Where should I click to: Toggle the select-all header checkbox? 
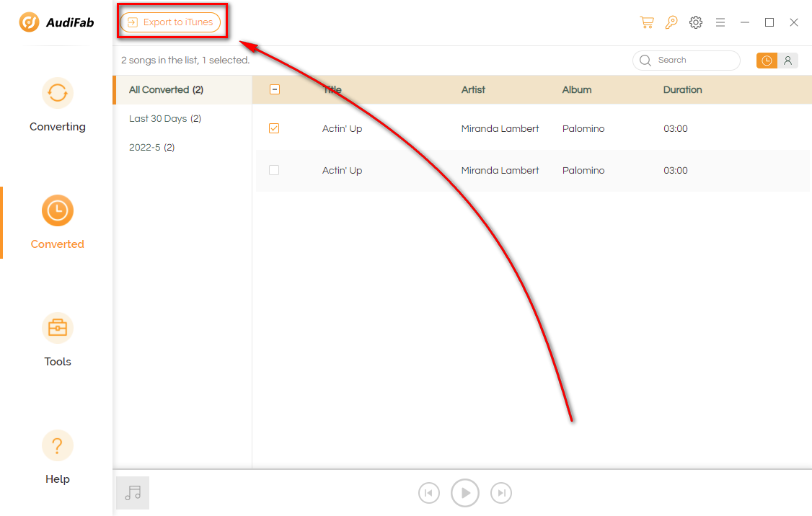pyautogui.click(x=275, y=89)
